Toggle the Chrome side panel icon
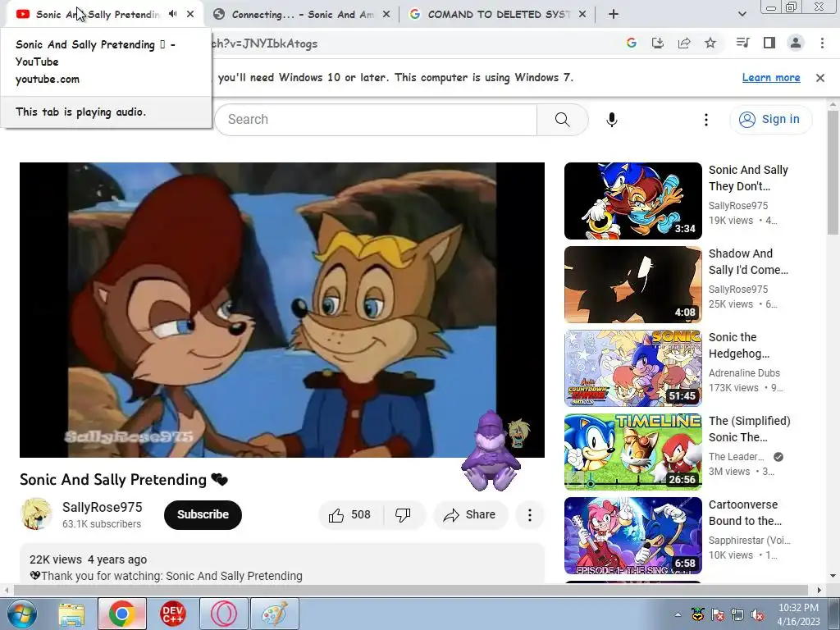840x630 pixels. pyautogui.click(x=769, y=43)
